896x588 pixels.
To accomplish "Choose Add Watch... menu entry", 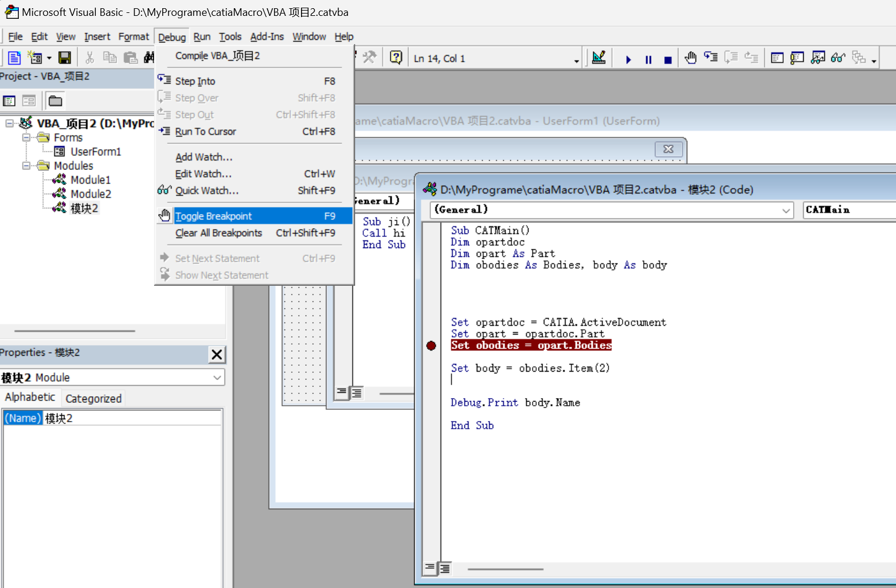I will point(255,157).
